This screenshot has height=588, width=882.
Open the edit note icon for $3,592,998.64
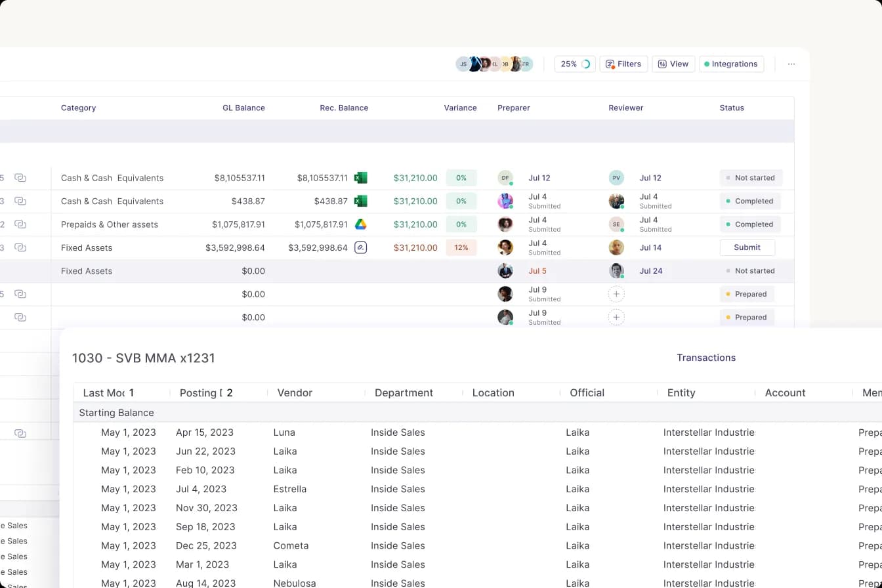(x=360, y=247)
